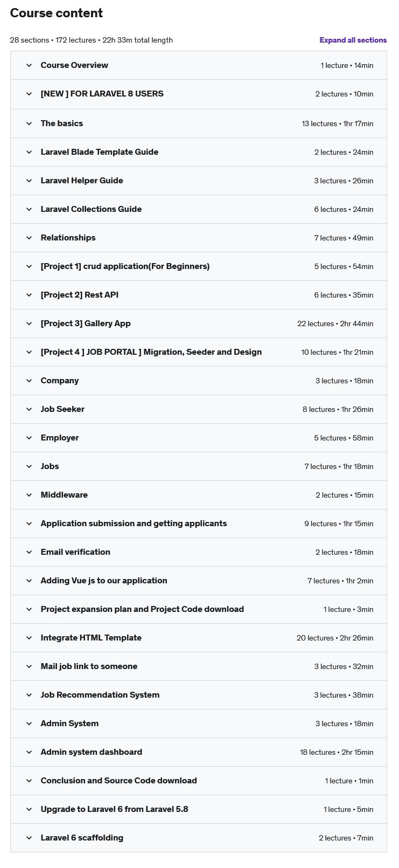Click the chevron next to Company

click(x=29, y=381)
